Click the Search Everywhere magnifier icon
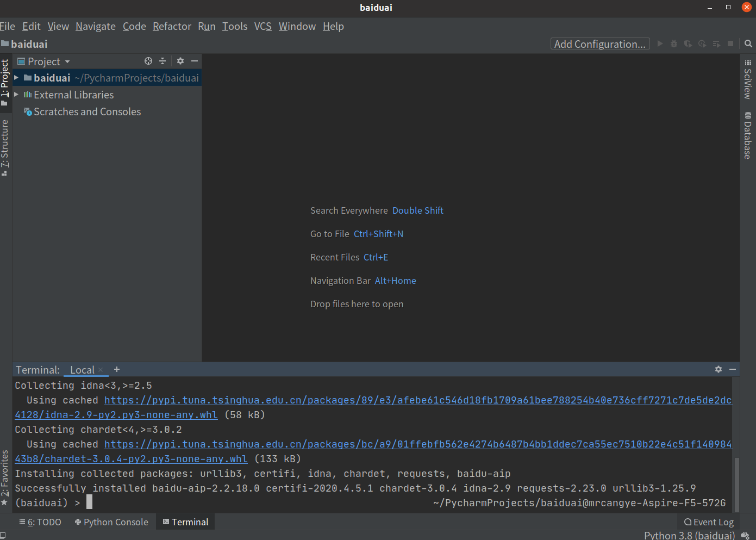The width and height of the screenshot is (756, 540). click(x=748, y=44)
